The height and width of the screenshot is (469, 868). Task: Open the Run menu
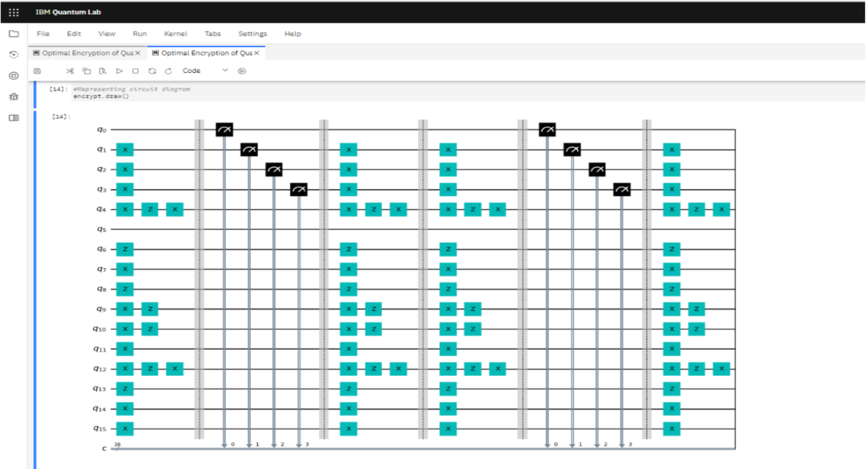click(139, 34)
